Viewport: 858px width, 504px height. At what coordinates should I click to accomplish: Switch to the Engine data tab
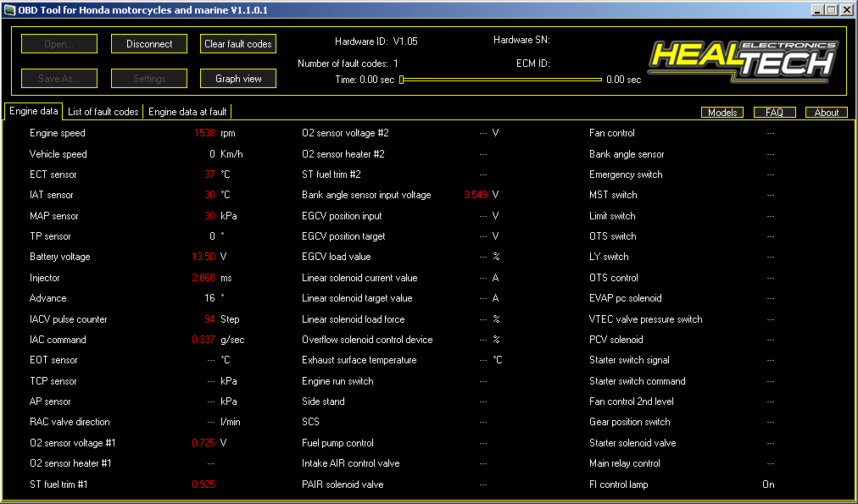coord(34,111)
